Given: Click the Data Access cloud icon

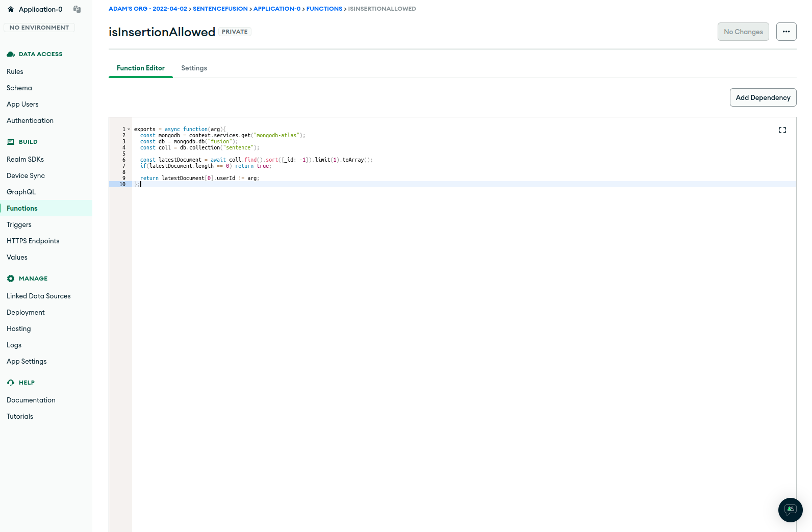Looking at the screenshot, I should pyautogui.click(x=11, y=54).
